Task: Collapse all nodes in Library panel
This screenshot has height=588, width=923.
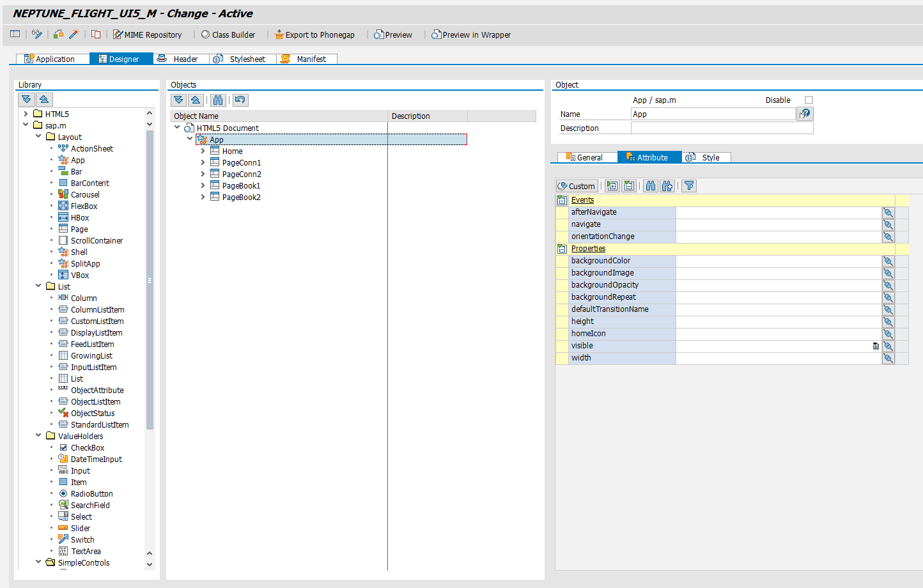Action: point(44,99)
